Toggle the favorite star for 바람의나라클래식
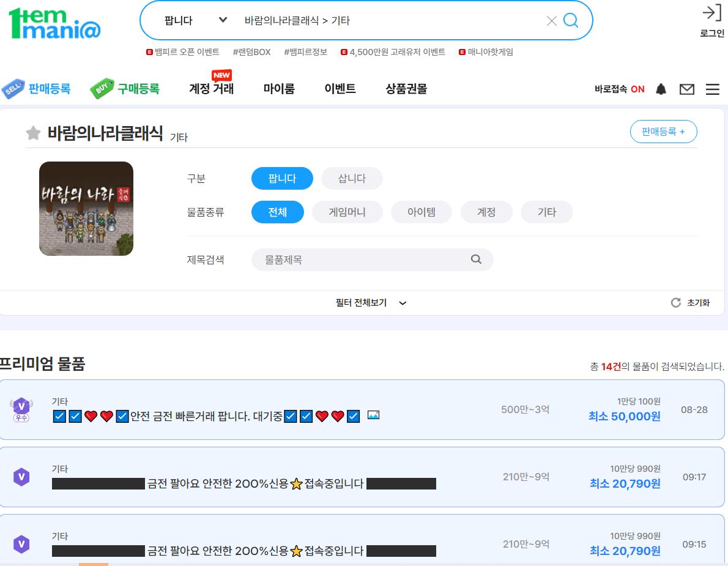Screen dimensions: 728x566 pyautogui.click(x=33, y=133)
